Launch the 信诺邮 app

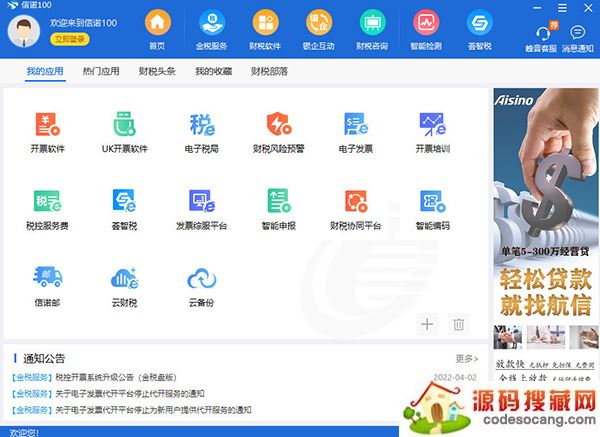coord(47,287)
